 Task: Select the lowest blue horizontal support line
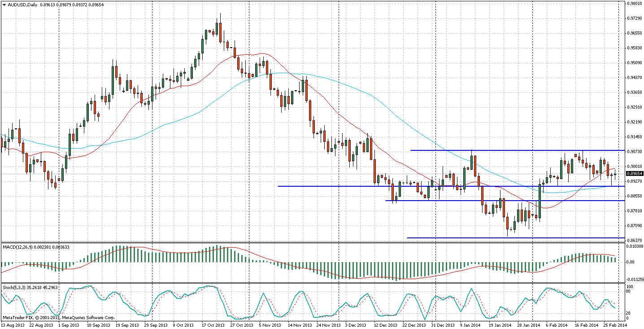516,238
